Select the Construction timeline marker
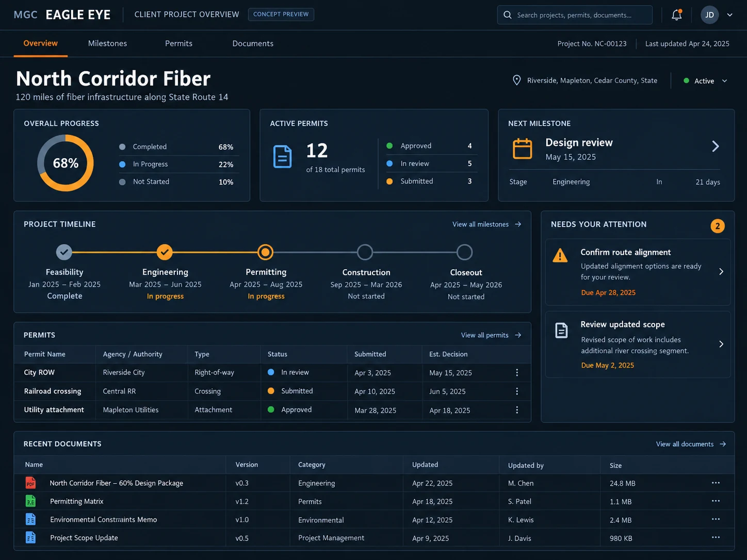 pos(365,252)
